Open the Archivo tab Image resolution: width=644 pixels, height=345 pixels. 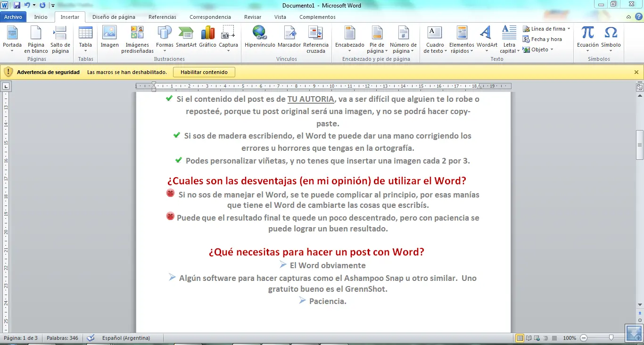13,17
